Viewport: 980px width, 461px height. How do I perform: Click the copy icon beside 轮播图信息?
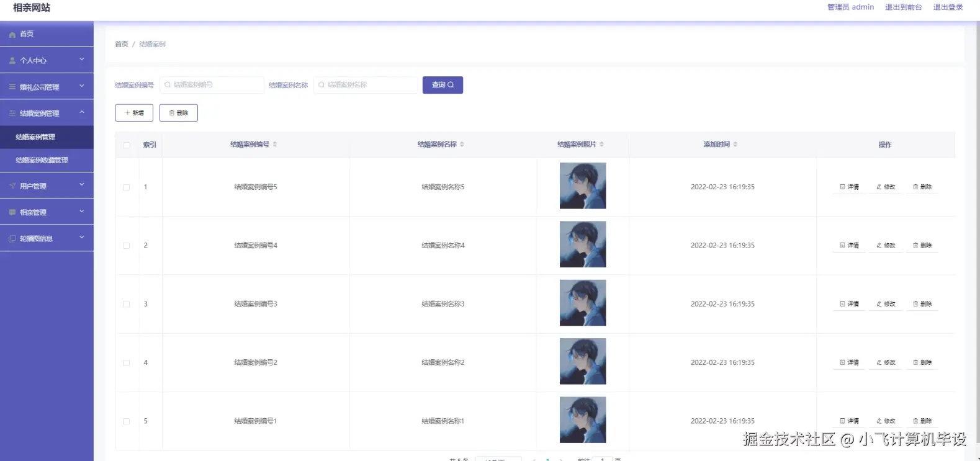pyautogui.click(x=12, y=238)
